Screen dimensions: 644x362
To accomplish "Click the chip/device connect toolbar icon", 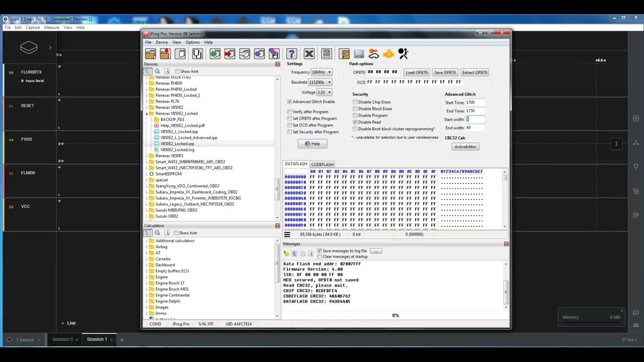I will [197, 54].
